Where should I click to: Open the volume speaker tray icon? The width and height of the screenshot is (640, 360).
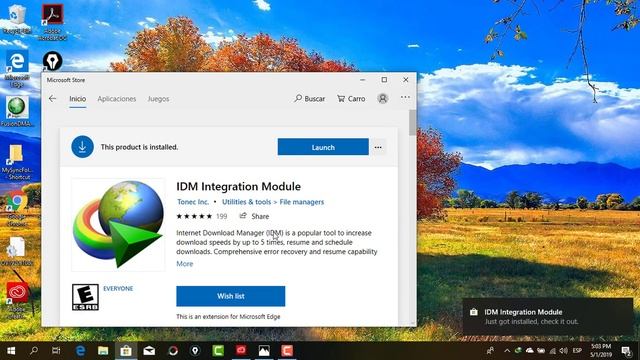point(564,351)
